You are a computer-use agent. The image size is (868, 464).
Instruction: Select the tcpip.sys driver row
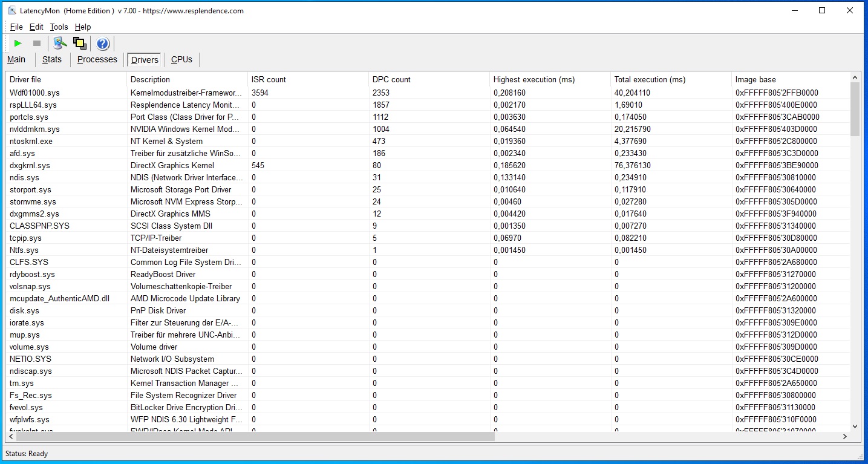click(428, 238)
